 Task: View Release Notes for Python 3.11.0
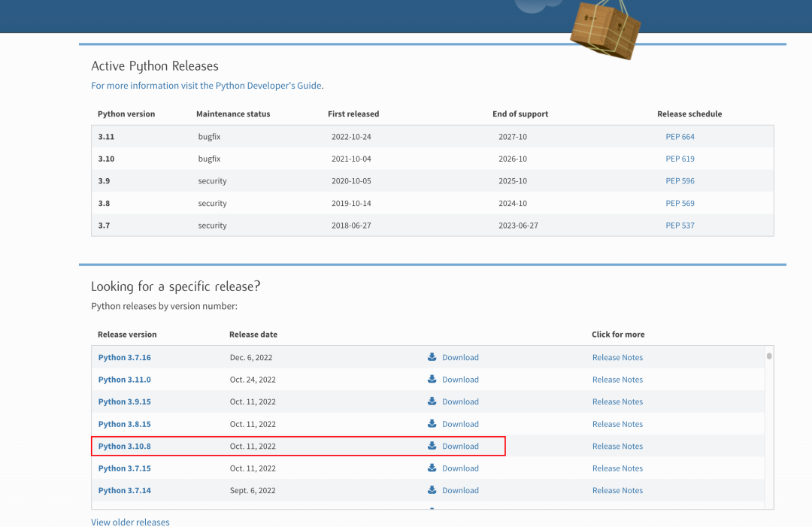(x=617, y=380)
